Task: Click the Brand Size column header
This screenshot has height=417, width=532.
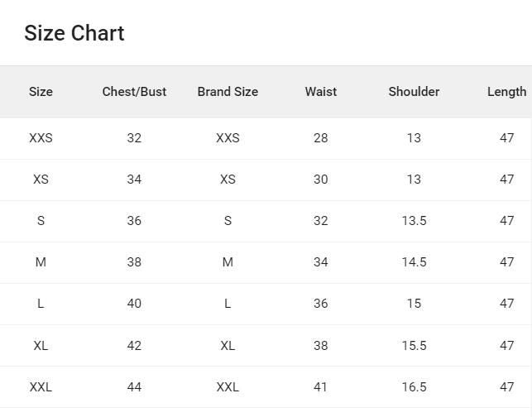Action: pyautogui.click(x=228, y=92)
